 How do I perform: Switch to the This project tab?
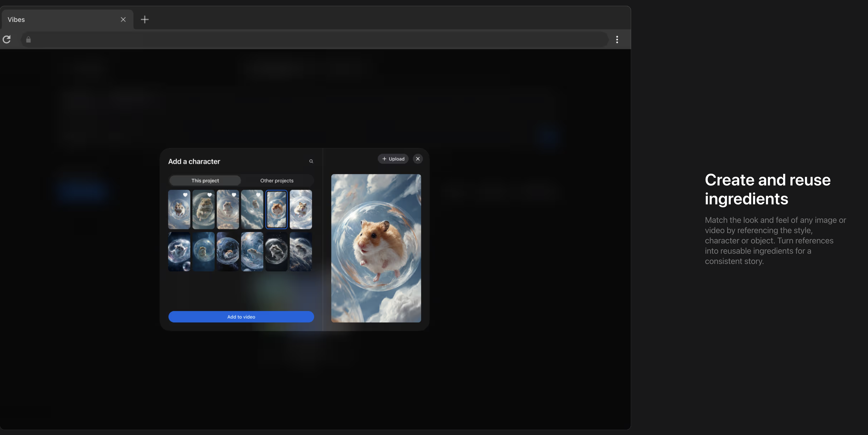coord(205,180)
